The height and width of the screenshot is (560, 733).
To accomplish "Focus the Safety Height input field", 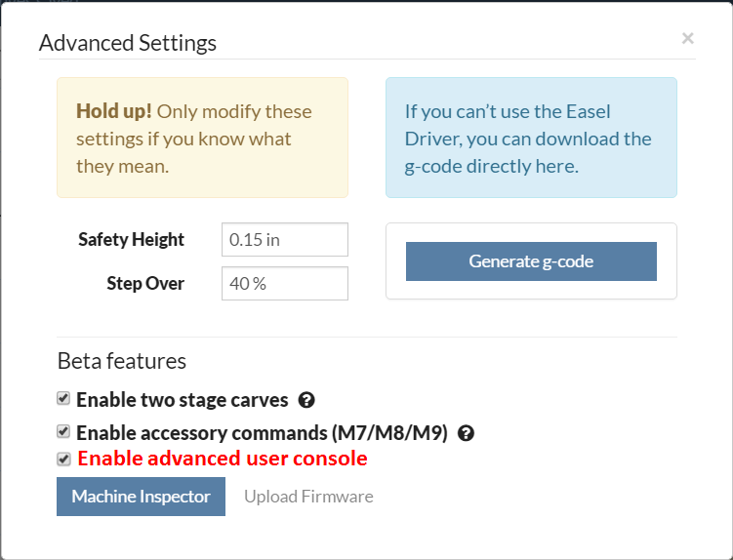I will 284,240.
